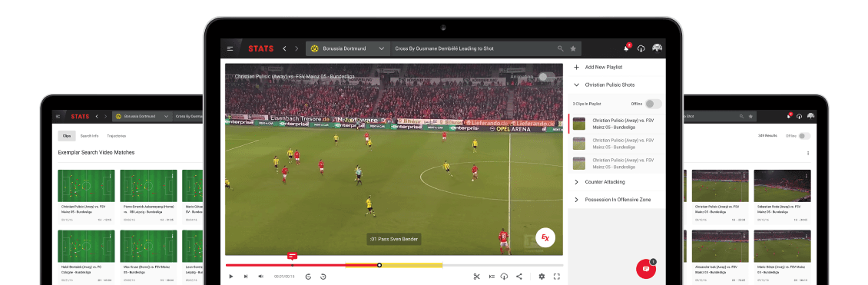Click the cloud download icon on the right tablet
This screenshot has width=868, height=285.
(x=799, y=116)
